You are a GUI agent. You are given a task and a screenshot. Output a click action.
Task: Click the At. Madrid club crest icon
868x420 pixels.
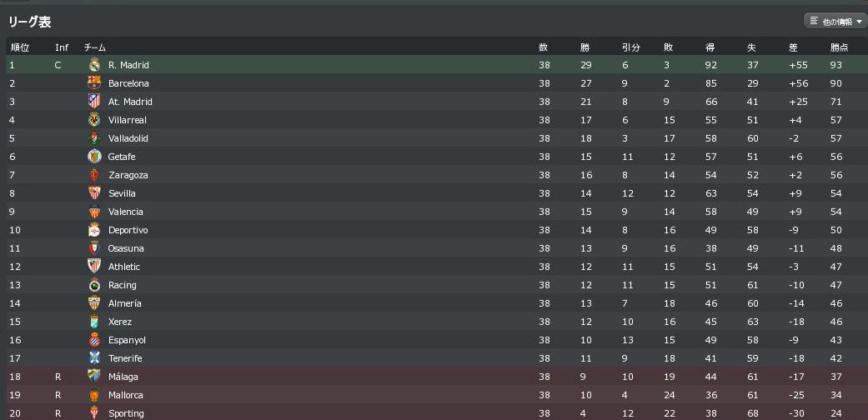coord(94,102)
